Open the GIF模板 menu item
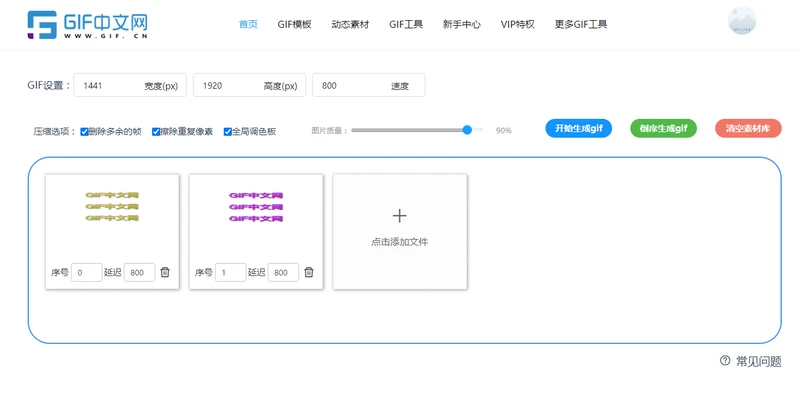Viewport: 800px width, 393px height. click(x=294, y=24)
